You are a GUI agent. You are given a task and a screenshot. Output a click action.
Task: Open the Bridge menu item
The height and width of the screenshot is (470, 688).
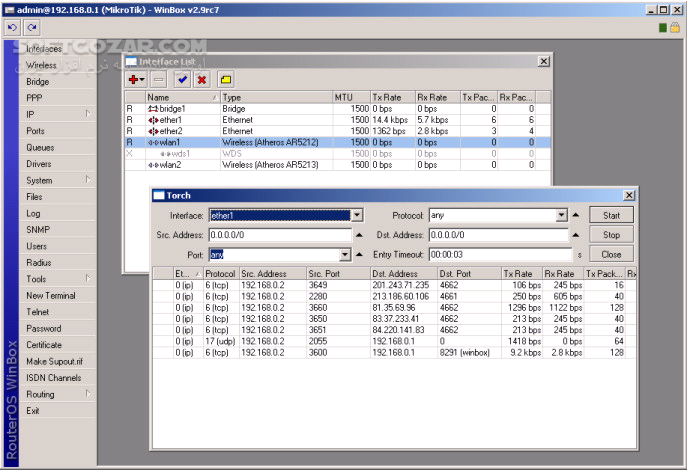click(x=57, y=82)
